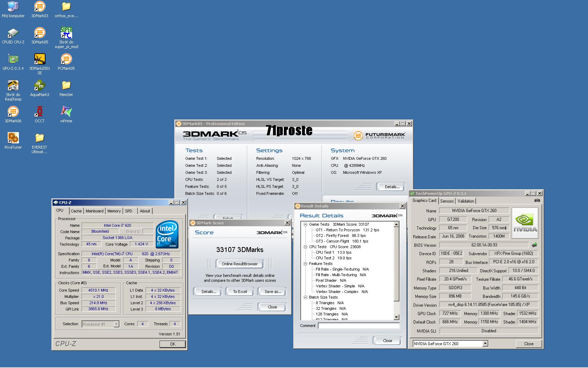
Task: Click the Close button in GPU-Z
Action: pyautogui.click(x=528, y=344)
